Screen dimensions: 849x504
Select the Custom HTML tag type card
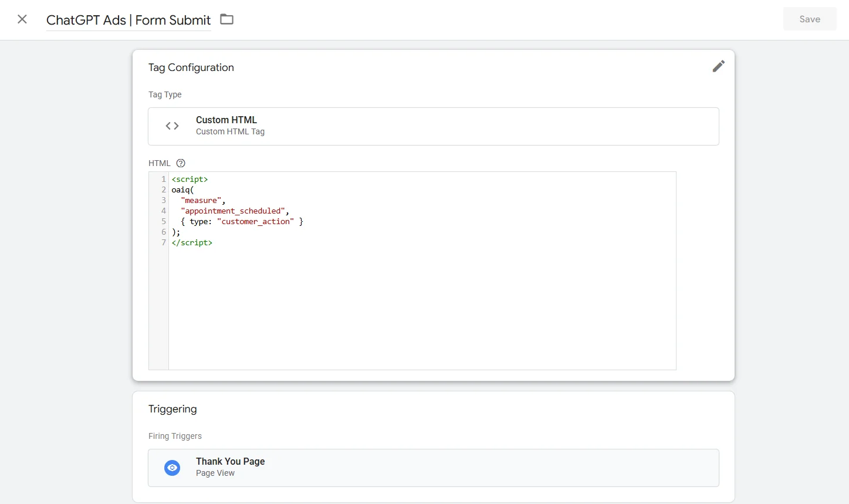pos(433,126)
